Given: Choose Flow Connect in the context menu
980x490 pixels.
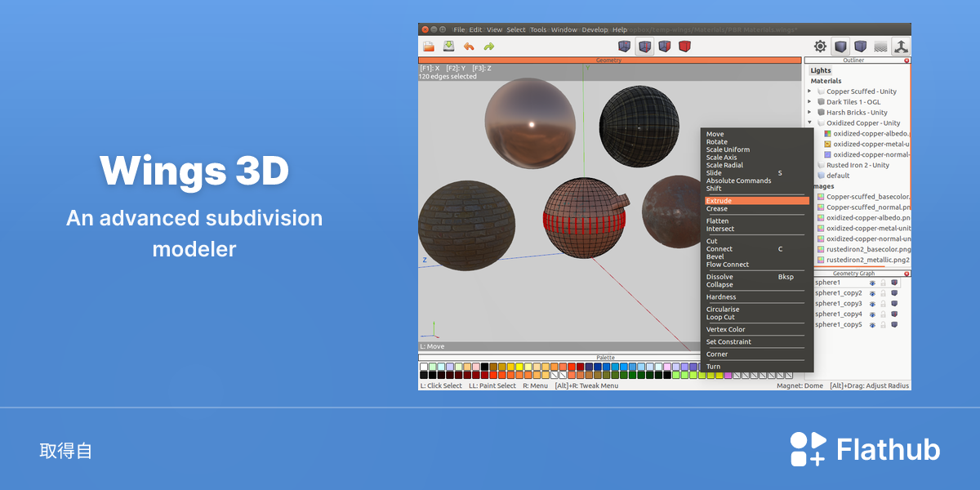Looking at the screenshot, I should [728, 265].
